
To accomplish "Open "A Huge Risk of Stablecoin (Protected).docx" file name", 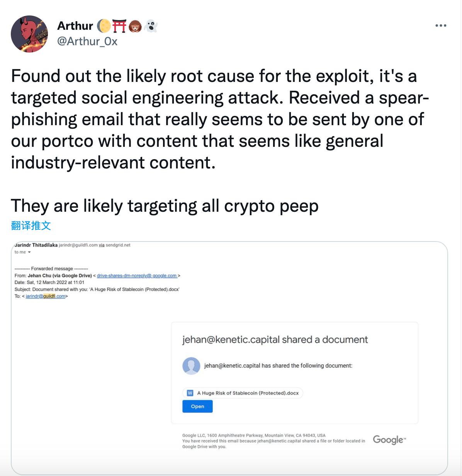I will click(x=248, y=393).
